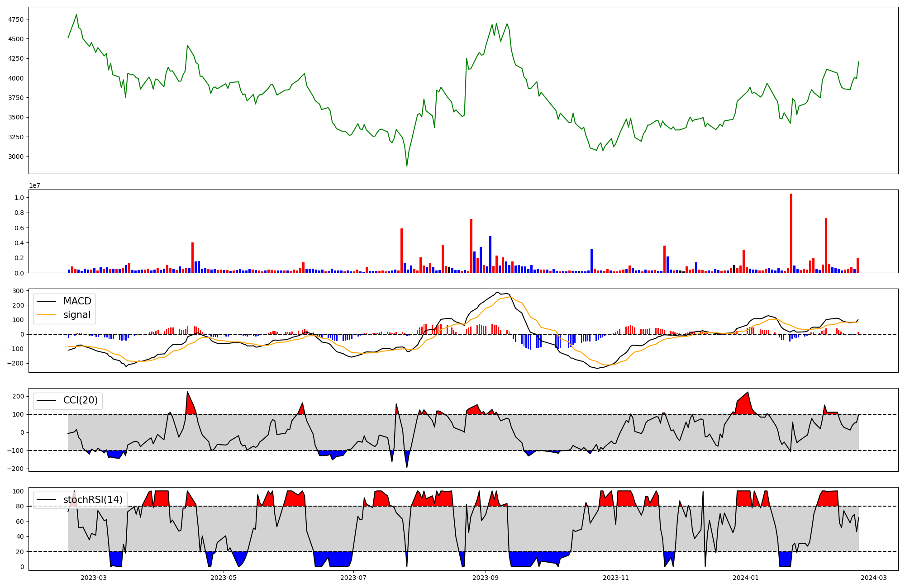Click the 4750 price axis label
Viewport: 905px width, 588px height.
click(x=16, y=19)
